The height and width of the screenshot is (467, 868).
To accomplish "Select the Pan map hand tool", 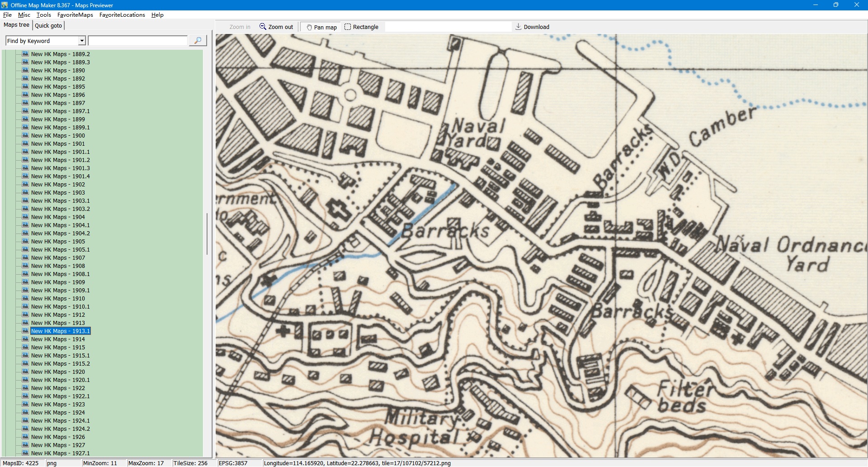I will tap(321, 27).
